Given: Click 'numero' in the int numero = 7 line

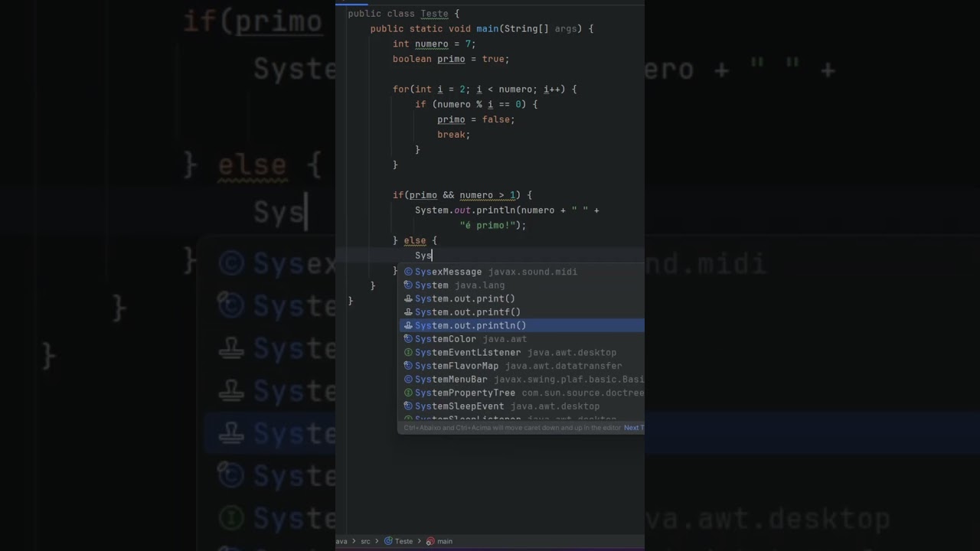Looking at the screenshot, I should pyautogui.click(x=432, y=44).
